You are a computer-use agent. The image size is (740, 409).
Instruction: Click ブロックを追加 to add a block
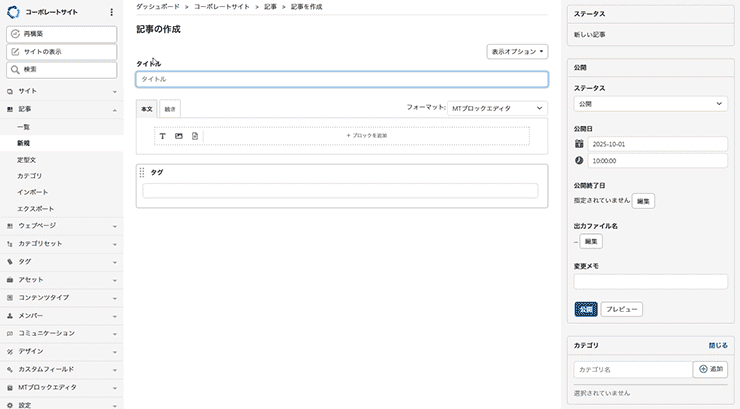click(366, 135)
